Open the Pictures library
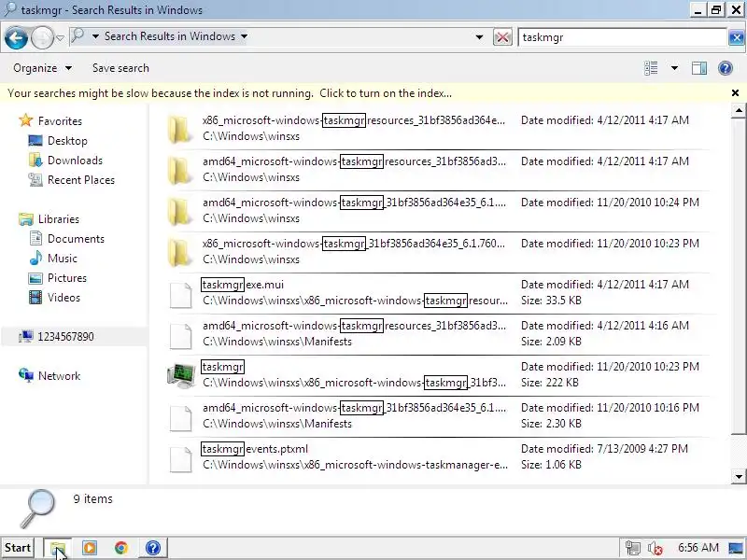The height and width of the screenshot is (560, 747). point(66,277)
